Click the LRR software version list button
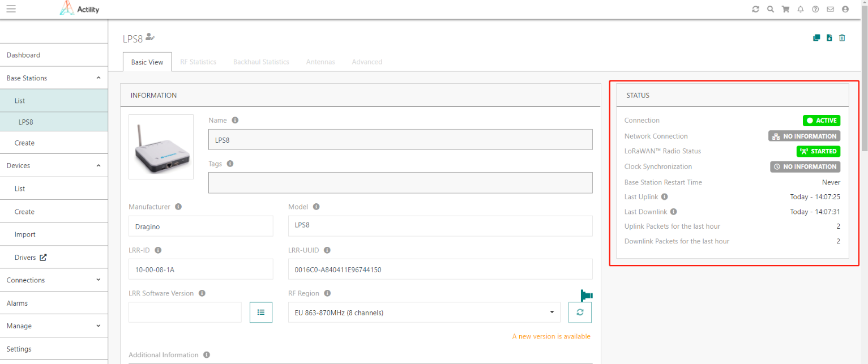 coord(261,312)
